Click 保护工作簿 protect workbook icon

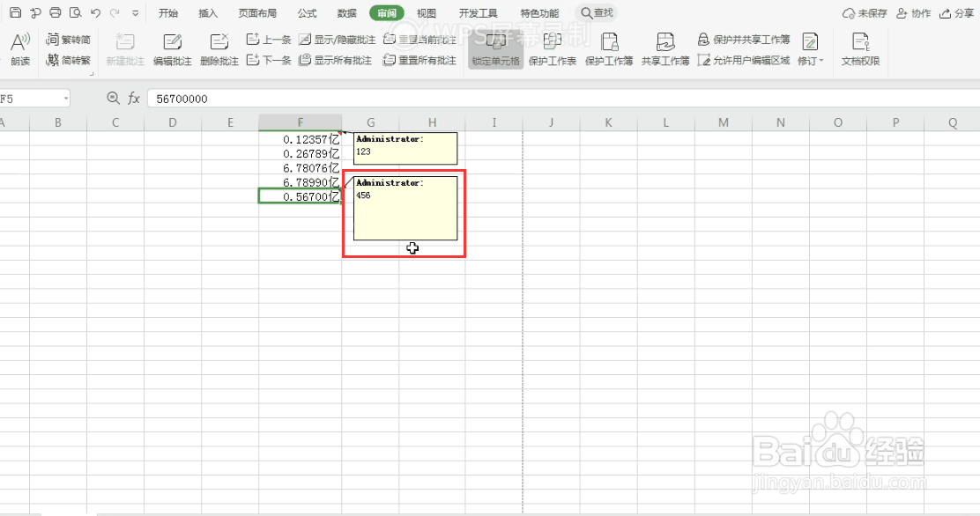click(609, 49)
